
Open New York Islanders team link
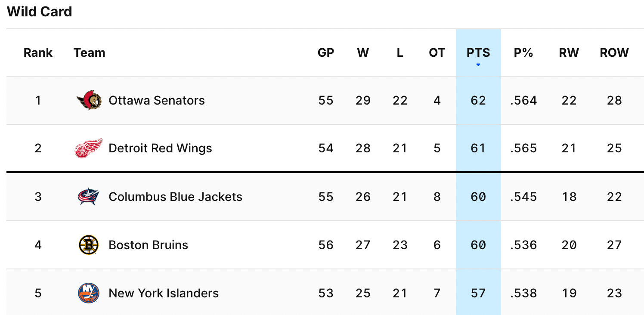pos(164,293)
